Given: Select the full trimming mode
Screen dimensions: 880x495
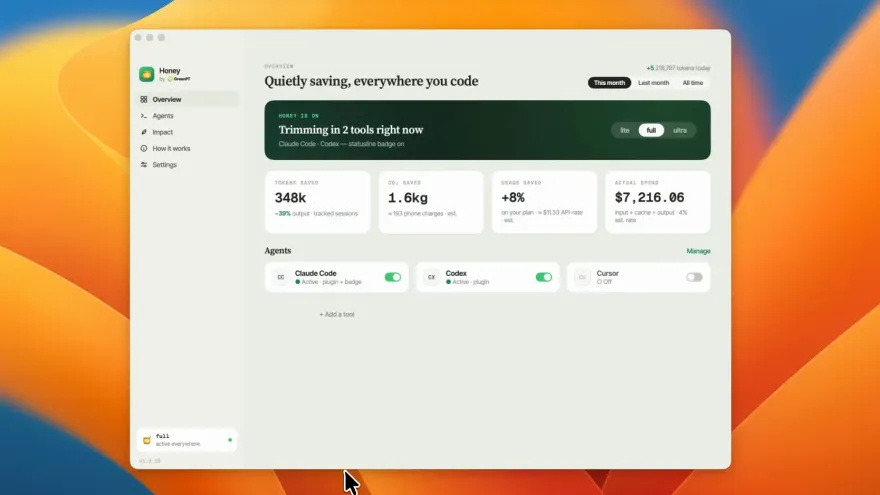Looking at the screenshot, I should tap(651, 130).
